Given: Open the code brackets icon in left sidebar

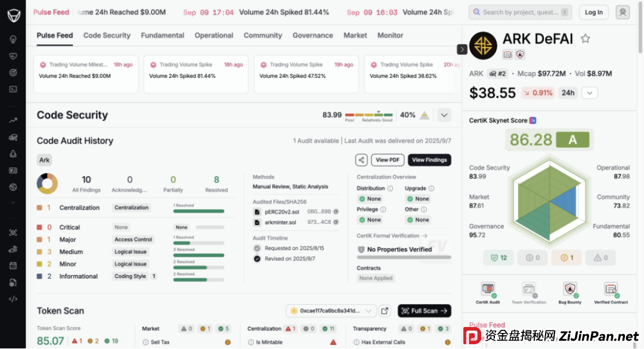Looking at the screenshot, I should pyautogui.click(x=13, y=299).
